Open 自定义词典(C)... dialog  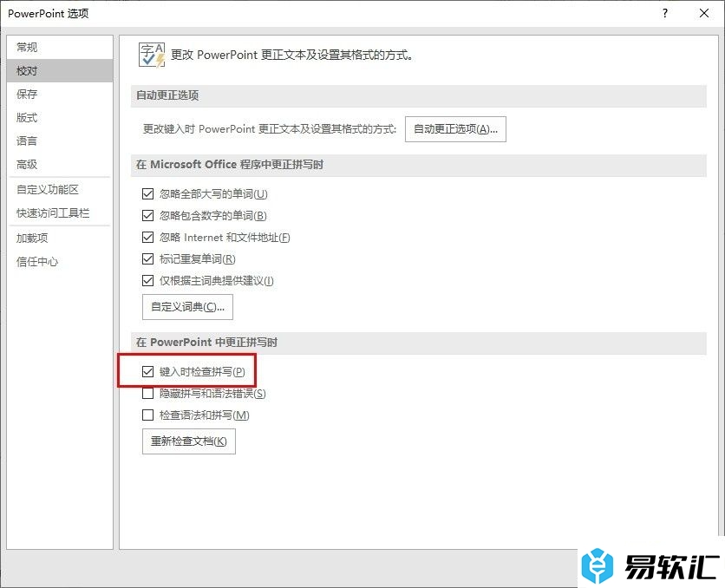187,307
